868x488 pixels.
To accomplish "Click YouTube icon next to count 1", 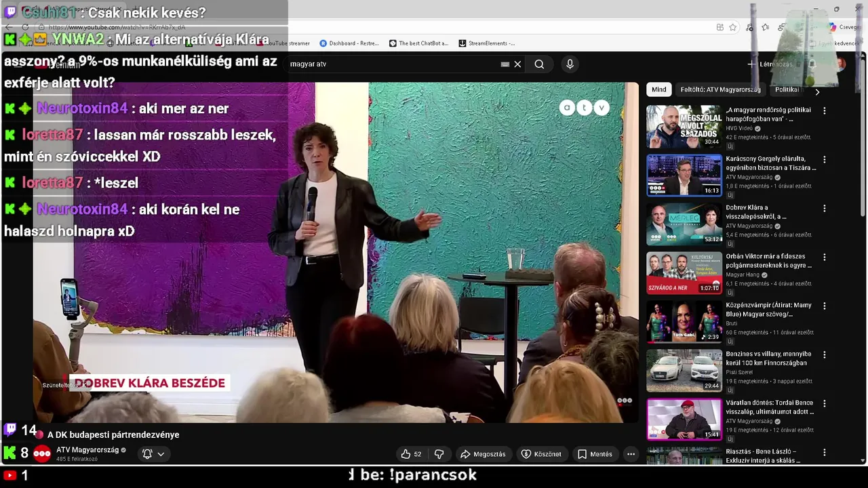I will (x=9, y=475).
